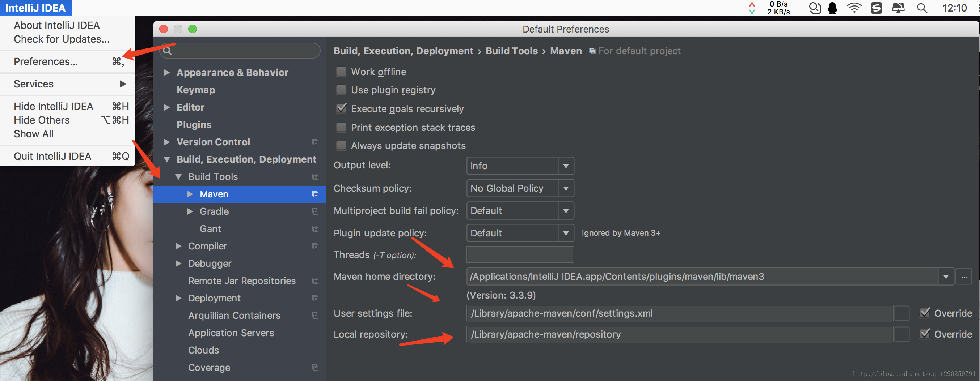Click project-level icon next to Gradle
Image resolution: width=980 pixels, height=381 pixels.
[315, 211]
